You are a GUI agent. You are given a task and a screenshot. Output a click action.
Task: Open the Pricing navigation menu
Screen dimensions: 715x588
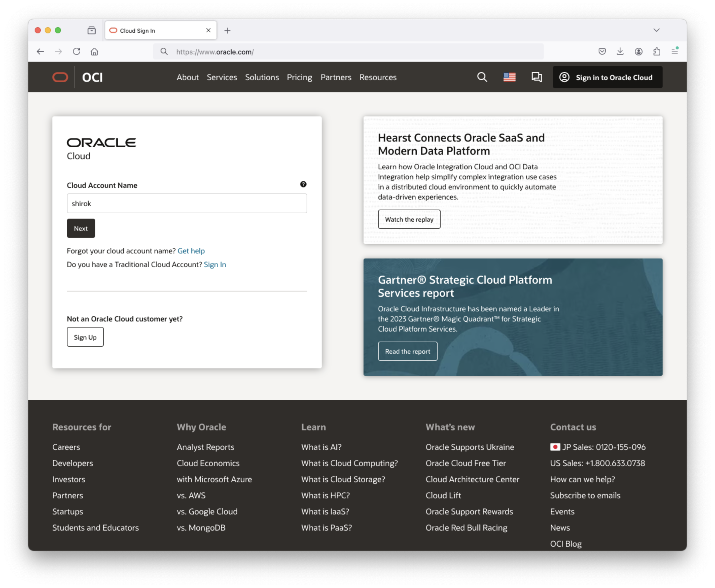pos(299,77)
